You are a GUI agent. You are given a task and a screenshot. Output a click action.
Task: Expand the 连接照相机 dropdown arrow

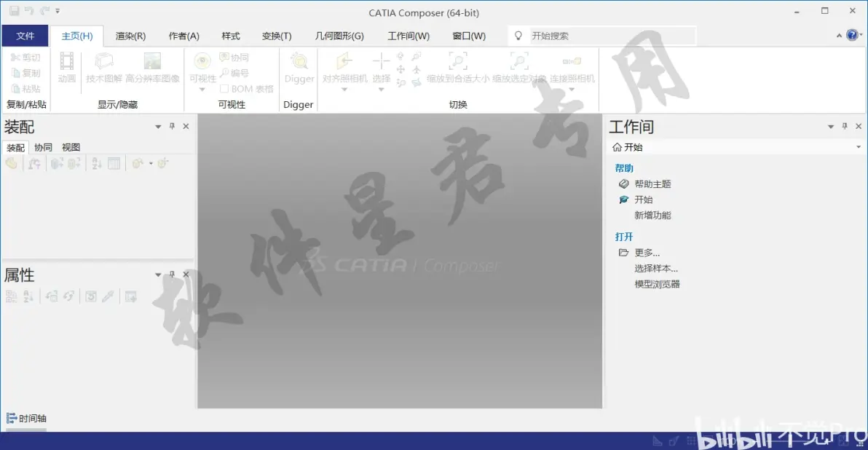tap(572, 90)
